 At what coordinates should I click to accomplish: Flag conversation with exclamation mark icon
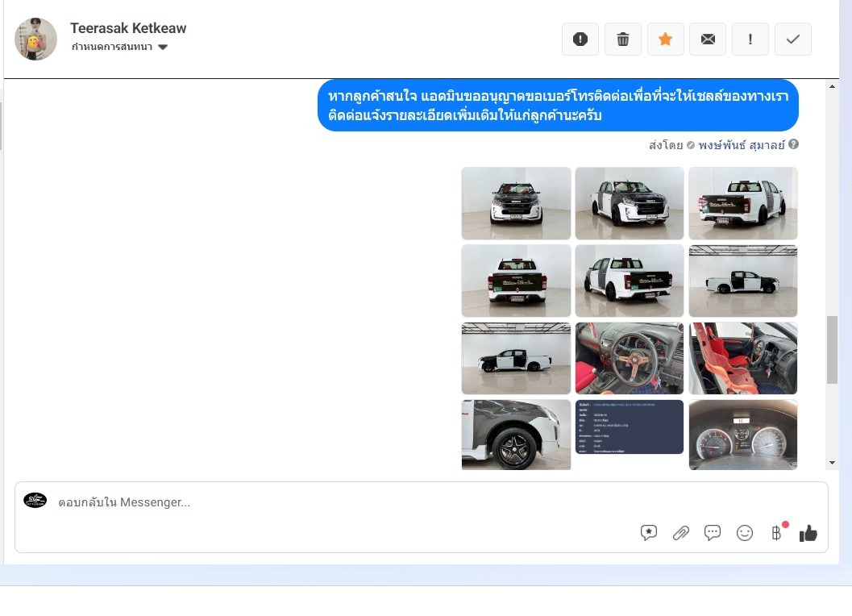point(750,40)
